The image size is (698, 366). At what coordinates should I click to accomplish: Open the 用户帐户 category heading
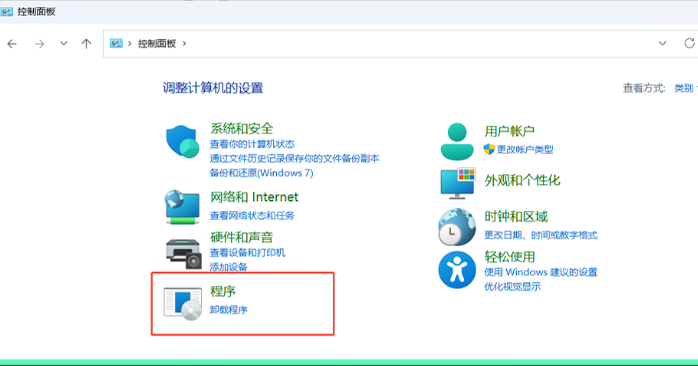pyautogui.click(x=509, y=131)
